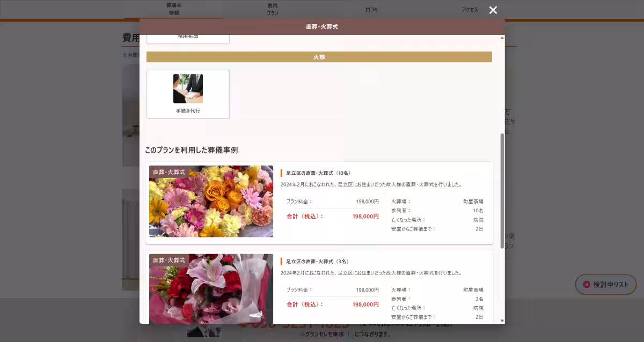Click the 検討中リスト button

[606, 285]
